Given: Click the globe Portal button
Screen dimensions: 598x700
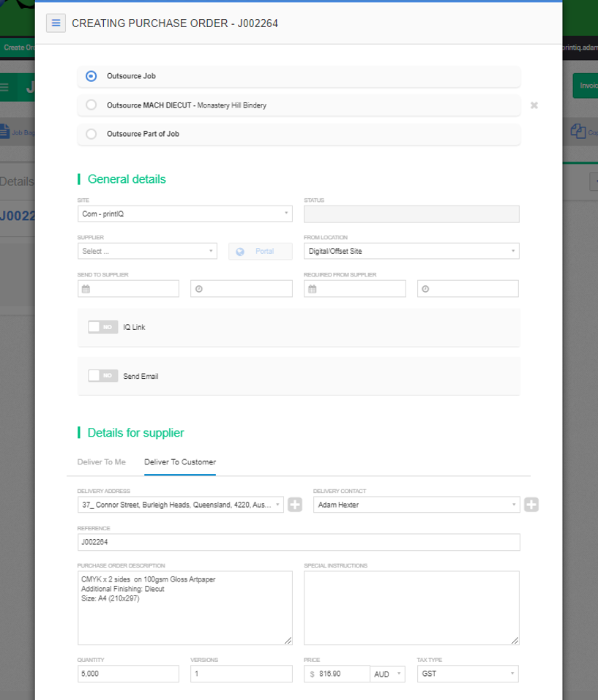Looking at the screenshot, I should [261, 252].
